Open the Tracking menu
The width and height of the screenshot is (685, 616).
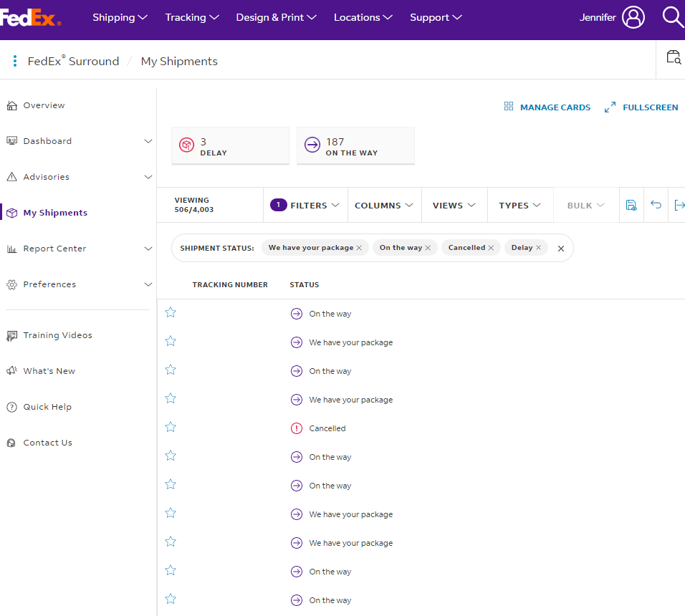[192, 17]
